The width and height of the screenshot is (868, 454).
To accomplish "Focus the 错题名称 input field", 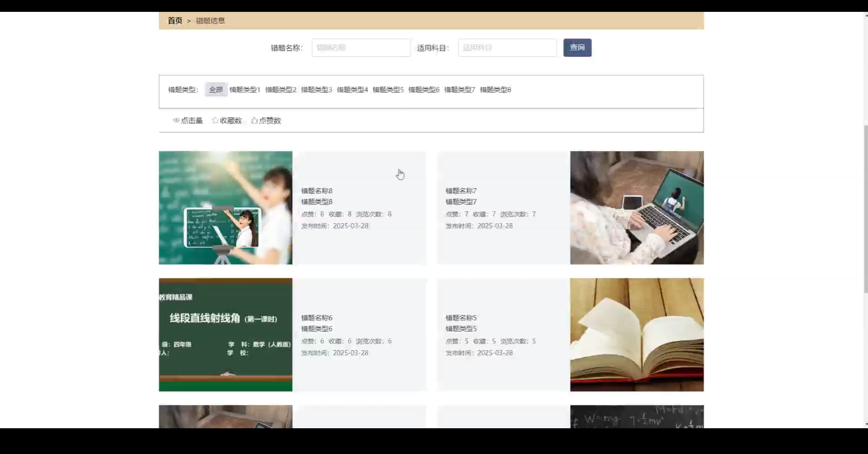I will pyautogui.click(x=361, y=48).
